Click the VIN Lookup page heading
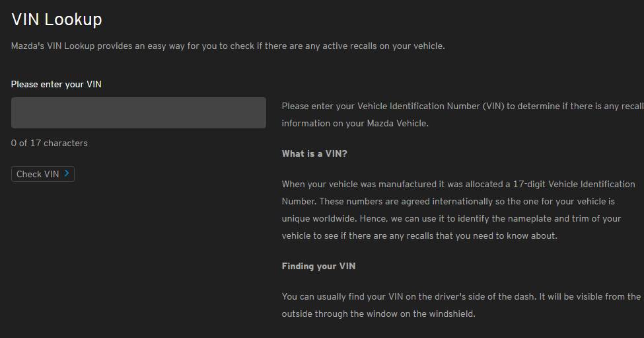Screen dimensions: 644x338 [57, 19]
